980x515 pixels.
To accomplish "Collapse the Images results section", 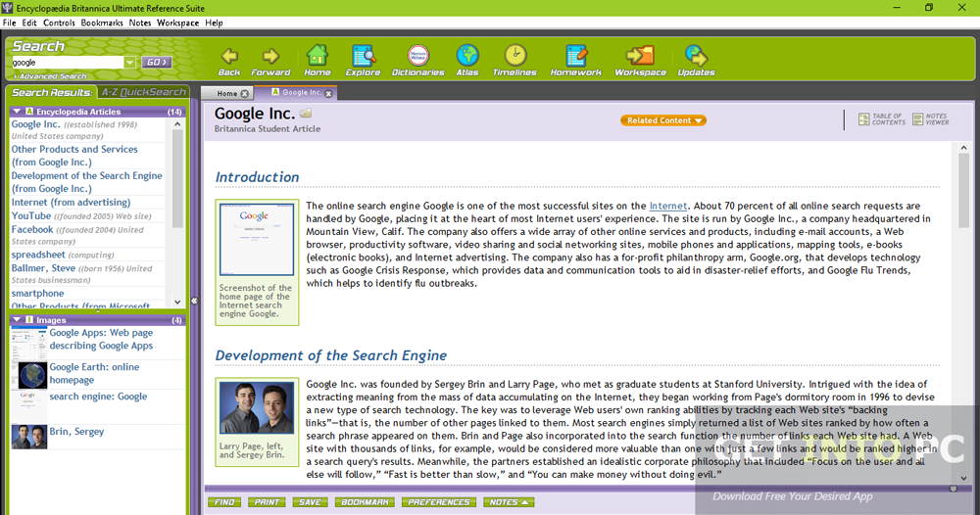I will point(17,320).
